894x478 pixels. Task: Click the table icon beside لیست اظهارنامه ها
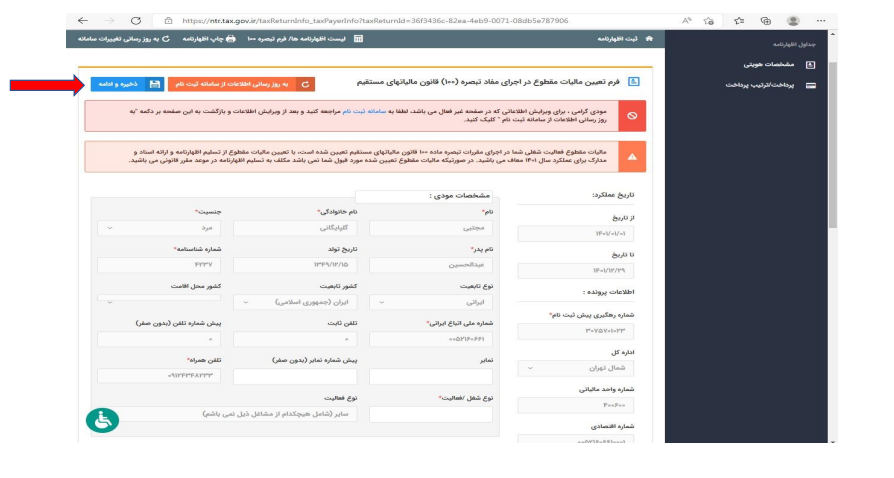[359, 39]
